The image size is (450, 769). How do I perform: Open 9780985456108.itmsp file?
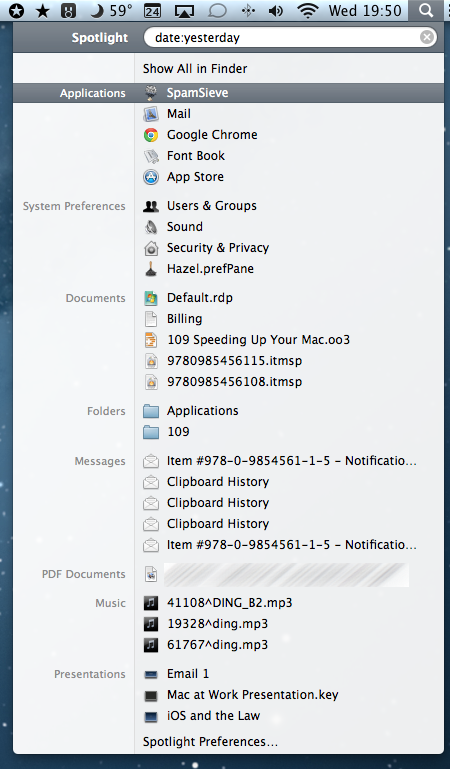(234, 382)
